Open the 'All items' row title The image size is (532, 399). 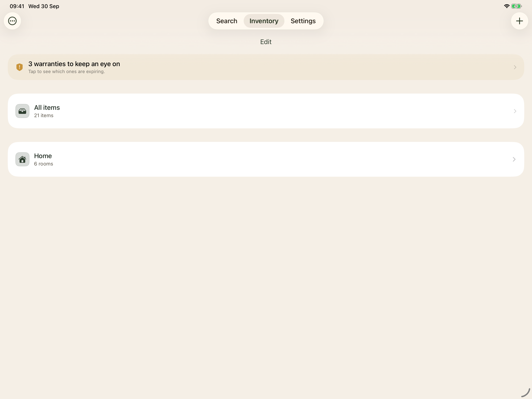(x=47, y=107)
